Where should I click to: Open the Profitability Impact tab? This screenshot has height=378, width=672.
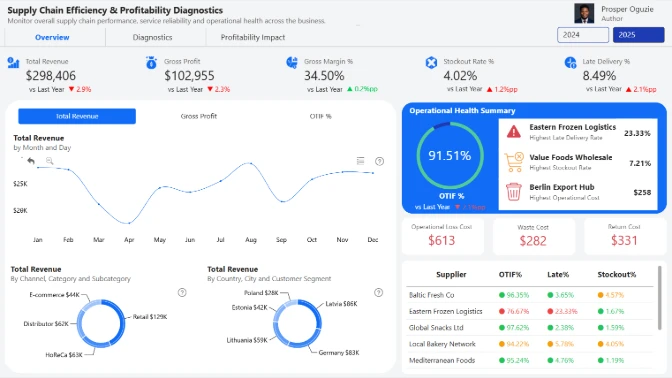pyautogui.click(x=253, y=37)
